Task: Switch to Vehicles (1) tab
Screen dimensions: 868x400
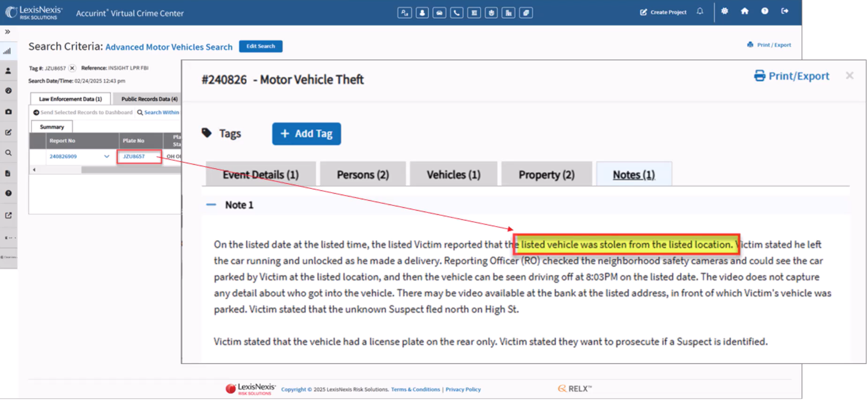Action: pos(453,174)
